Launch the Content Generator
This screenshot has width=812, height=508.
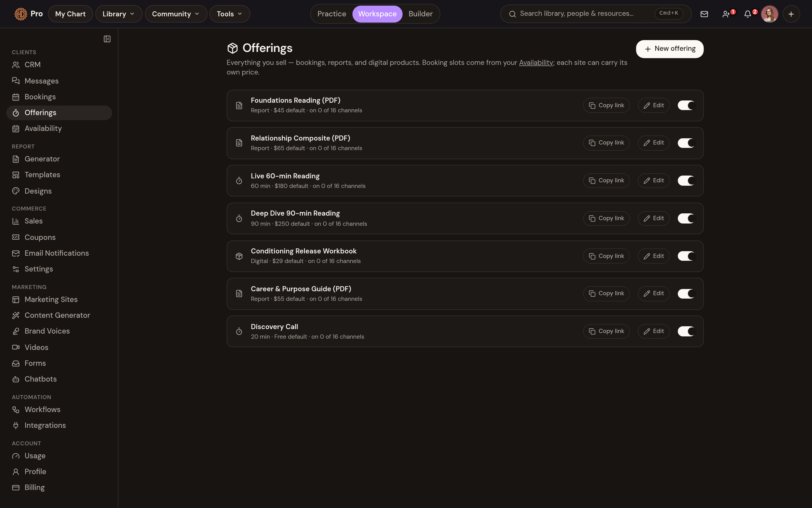[59, 315]
